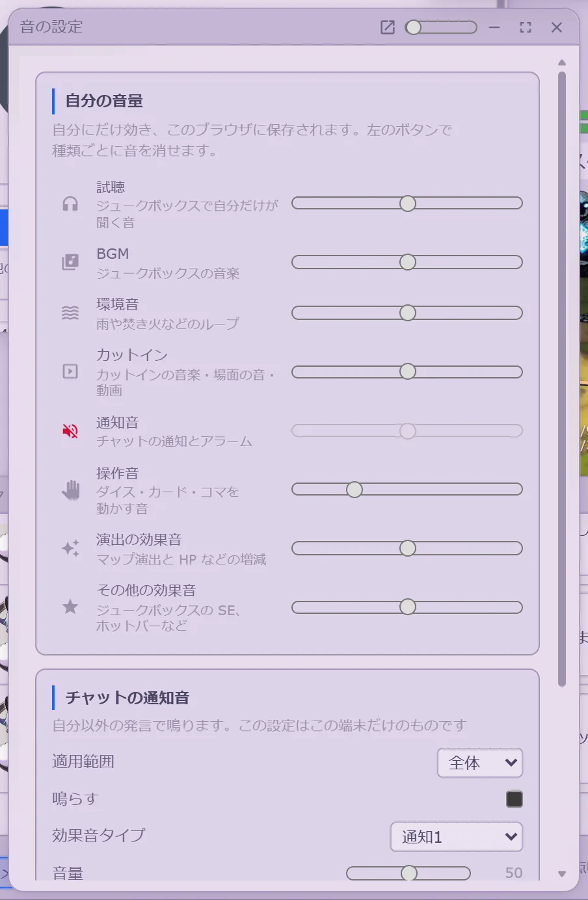Click the scroll-down arrow of the settings panel

[x=562, y=874]
